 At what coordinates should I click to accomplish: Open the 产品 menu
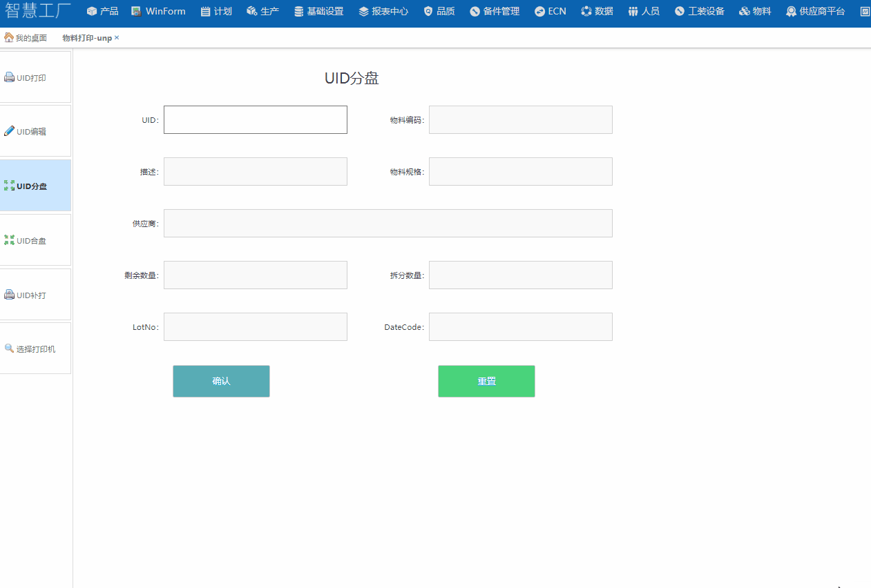pos(102,12)
